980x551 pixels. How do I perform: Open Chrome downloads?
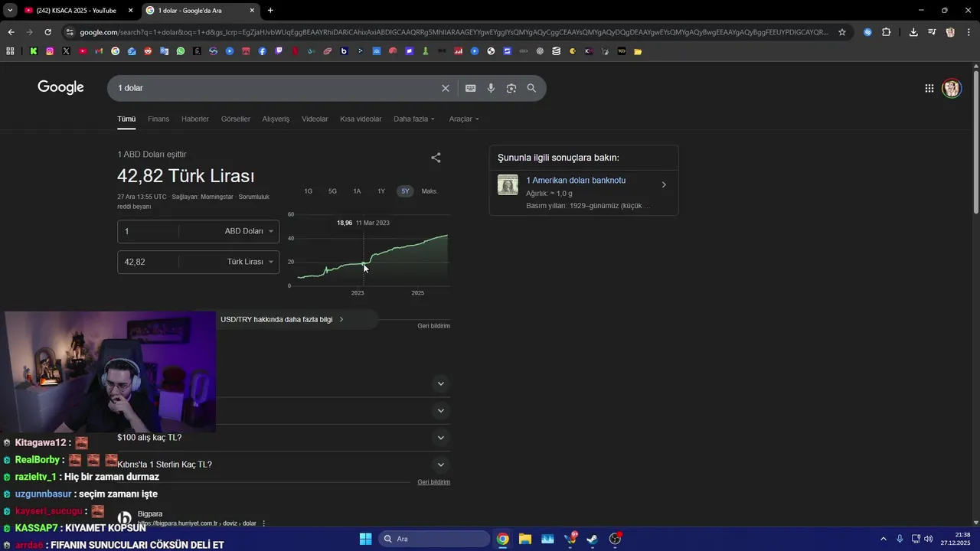tap(913, 32)
